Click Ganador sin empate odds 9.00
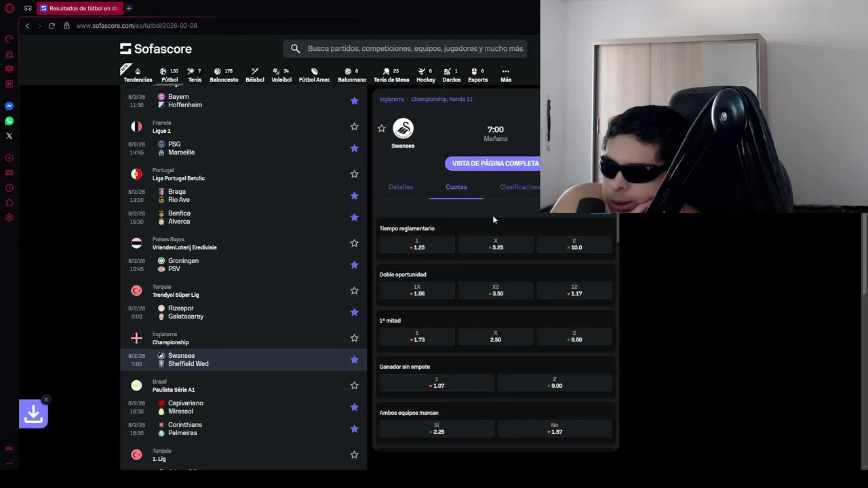This screenshot has height=488, width=868. 555,382
